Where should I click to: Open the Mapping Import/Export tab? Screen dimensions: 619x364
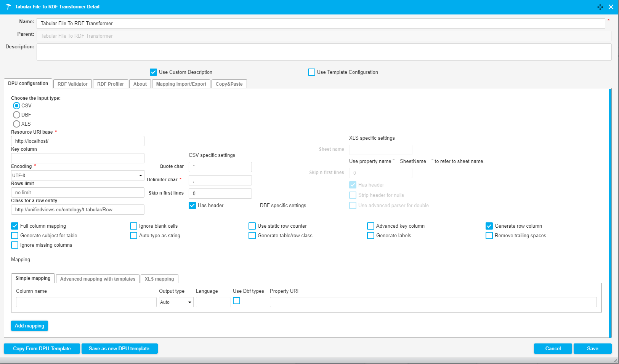[181, 84]
